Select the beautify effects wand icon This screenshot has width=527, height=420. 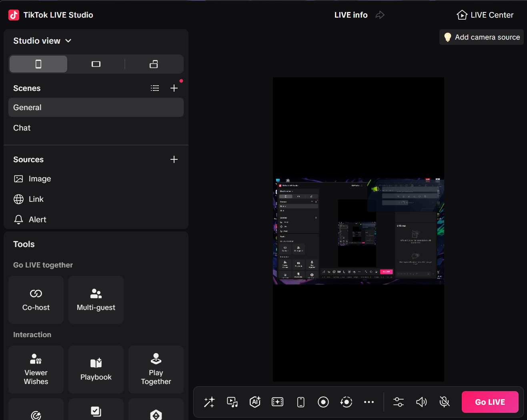click(x=209, y=402)
